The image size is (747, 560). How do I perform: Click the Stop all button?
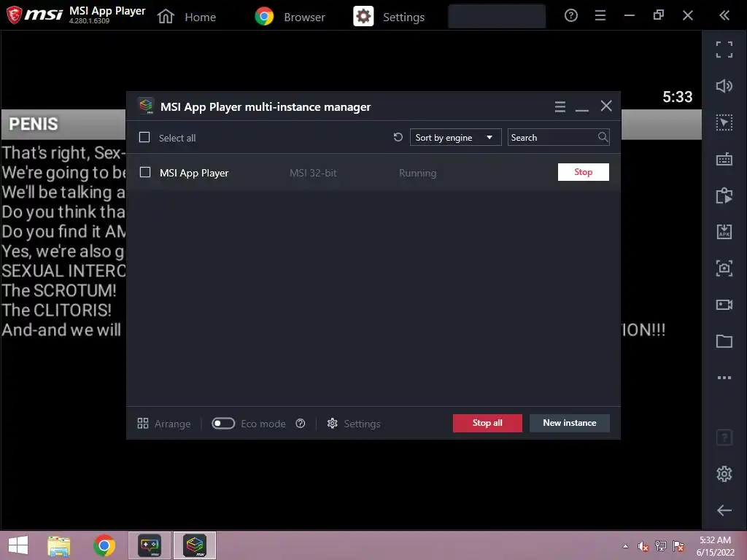[x=487, y=423]
